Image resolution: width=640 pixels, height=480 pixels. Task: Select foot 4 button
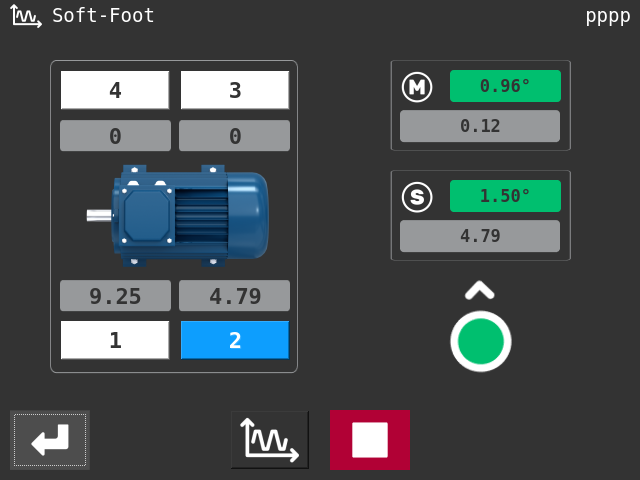115,90
